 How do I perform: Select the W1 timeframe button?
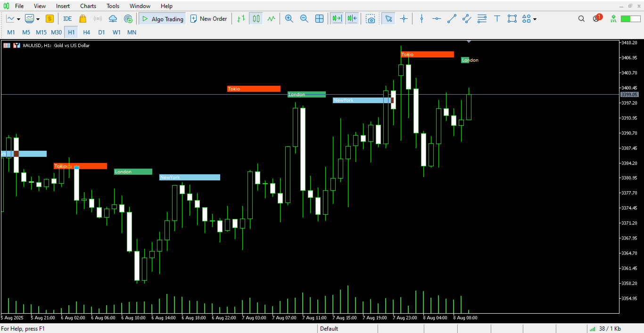[116, 32]
